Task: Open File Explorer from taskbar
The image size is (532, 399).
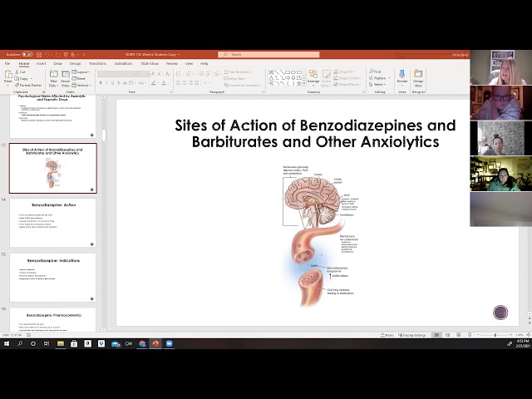Action: 61,343
